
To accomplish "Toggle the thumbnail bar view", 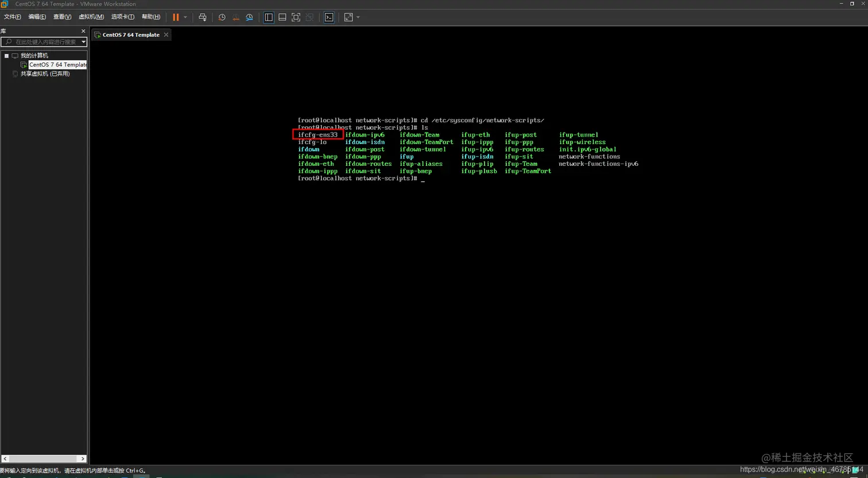I will click(282, 17).
